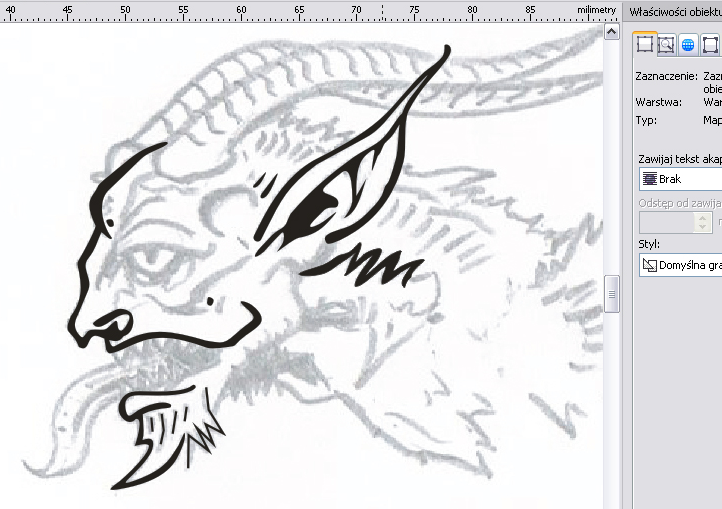This screenshot has width=722, height=509.
Task: Select the fourth frame-shaped properties tab
Action: (710, 44)
